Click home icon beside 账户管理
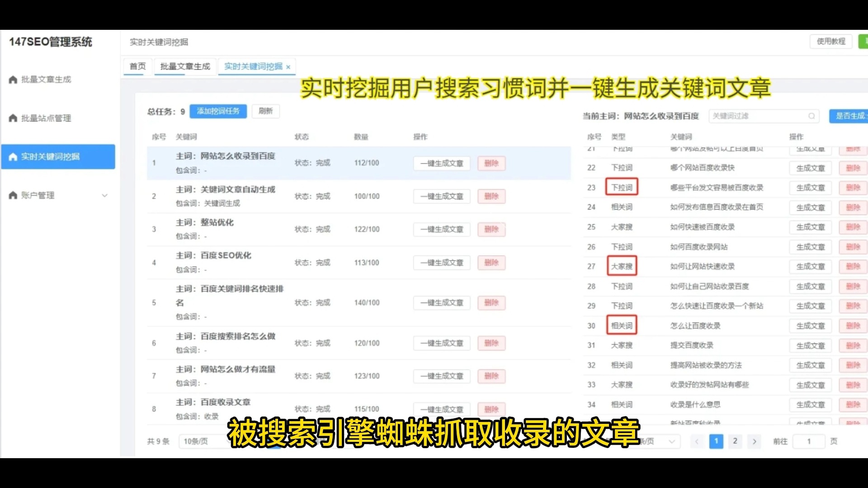 pyautogui.click(x=13, y=196)
